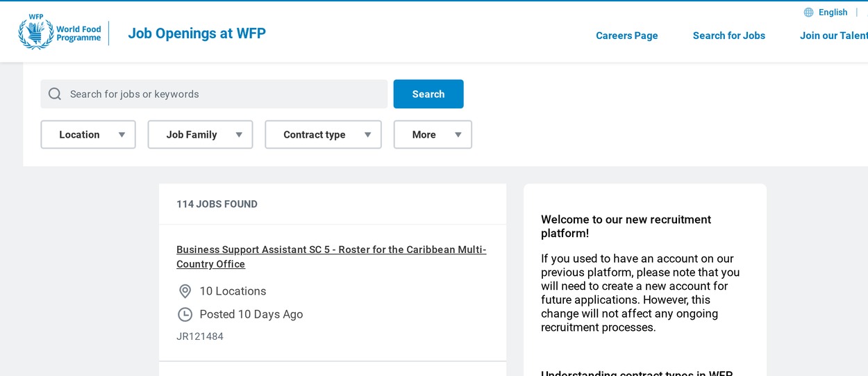Screen dimensions: 868x376
Task: Click the globe language icon
Action: click(808, 13)
